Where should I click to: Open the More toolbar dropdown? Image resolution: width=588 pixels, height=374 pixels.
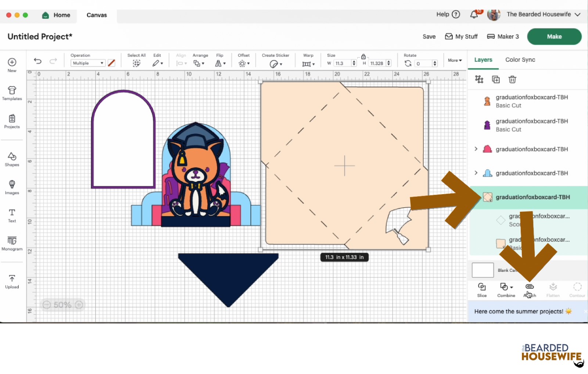[x=455, y=60]
